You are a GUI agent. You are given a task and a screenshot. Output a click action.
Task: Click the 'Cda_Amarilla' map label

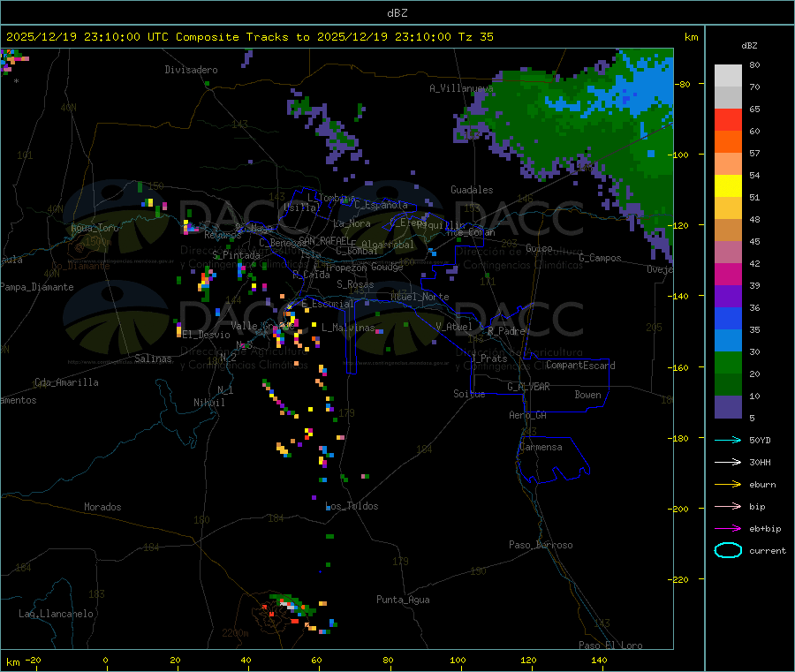(x=66, y=382)
